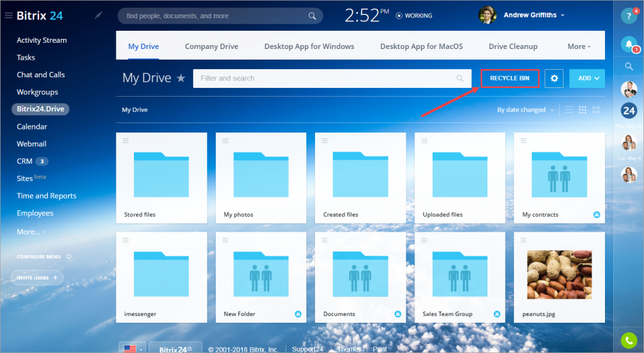
Task: Click the Support24 footer link
Action: (307, 349)
